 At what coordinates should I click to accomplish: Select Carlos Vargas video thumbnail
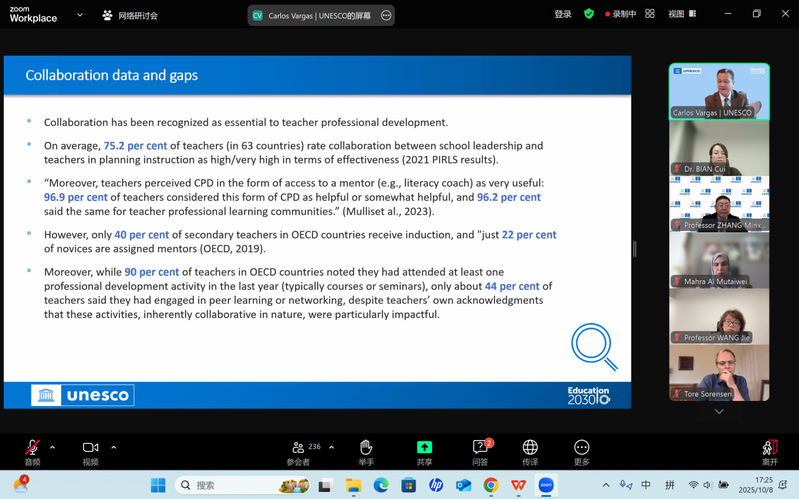(719, 91)
